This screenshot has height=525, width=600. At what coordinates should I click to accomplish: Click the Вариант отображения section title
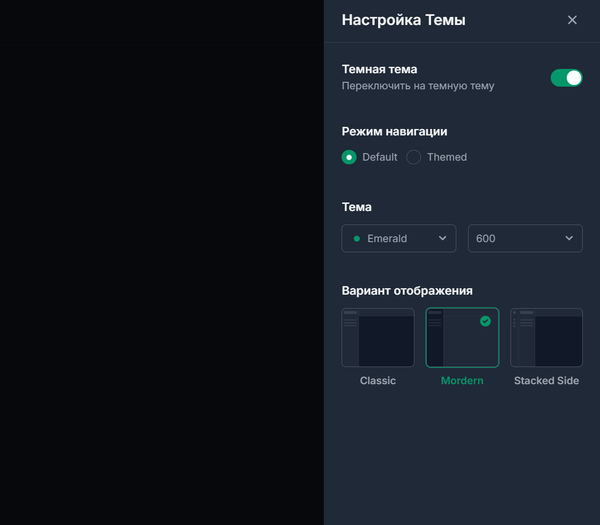pyautogui.click(x=407, y=291)
